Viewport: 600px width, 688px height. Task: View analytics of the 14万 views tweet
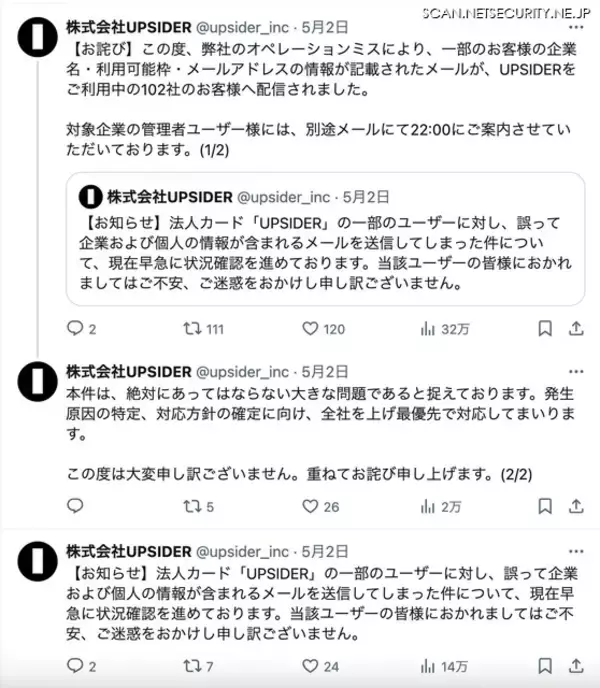[x=427, y=665]
